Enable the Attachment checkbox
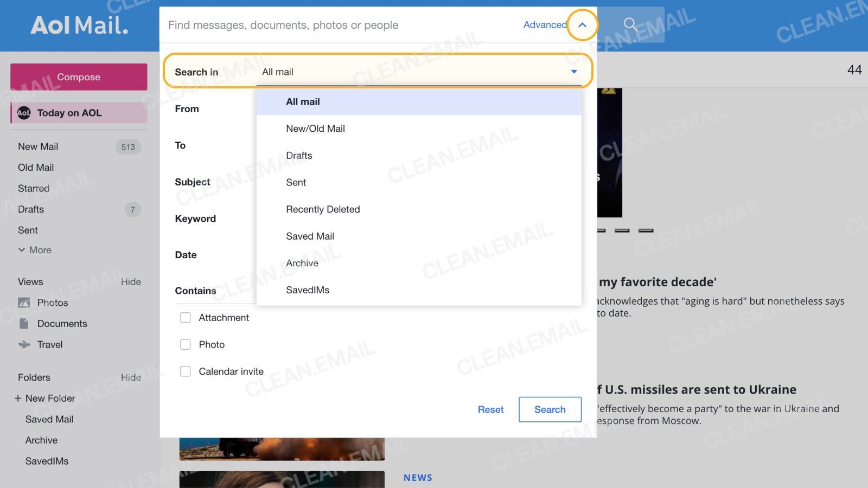The height and width of the screenshot is (488, 868). (186, 317)
